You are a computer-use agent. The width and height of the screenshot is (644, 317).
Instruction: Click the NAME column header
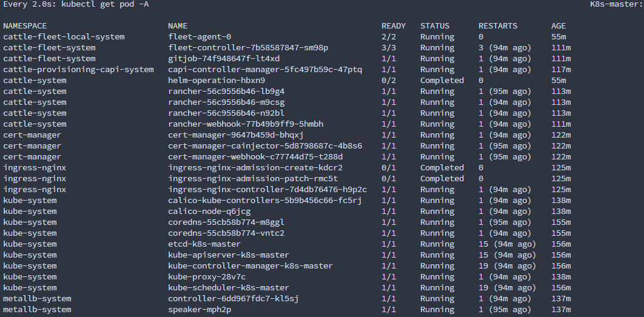[178, 26]
